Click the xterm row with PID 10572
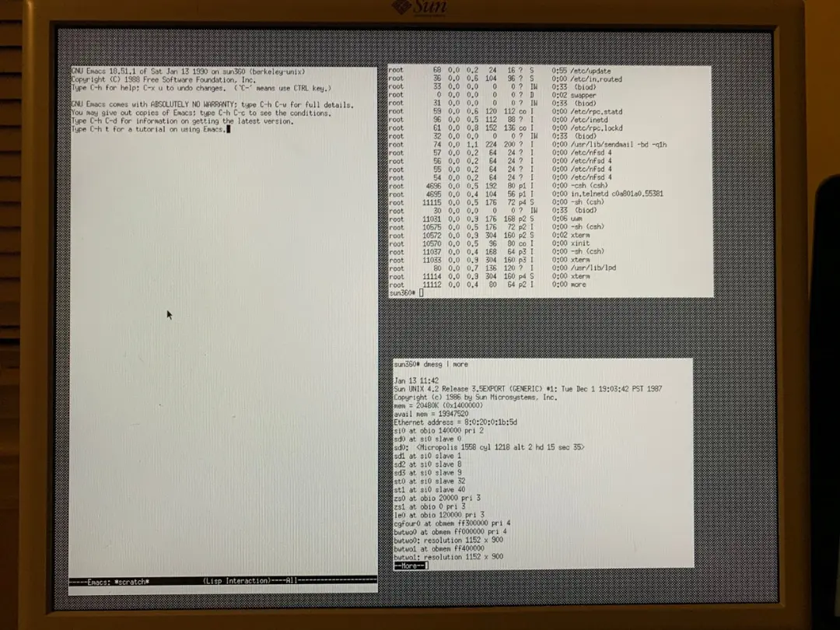Image resolution: width=840 pixels, height=630 pixels. [489, 235]
